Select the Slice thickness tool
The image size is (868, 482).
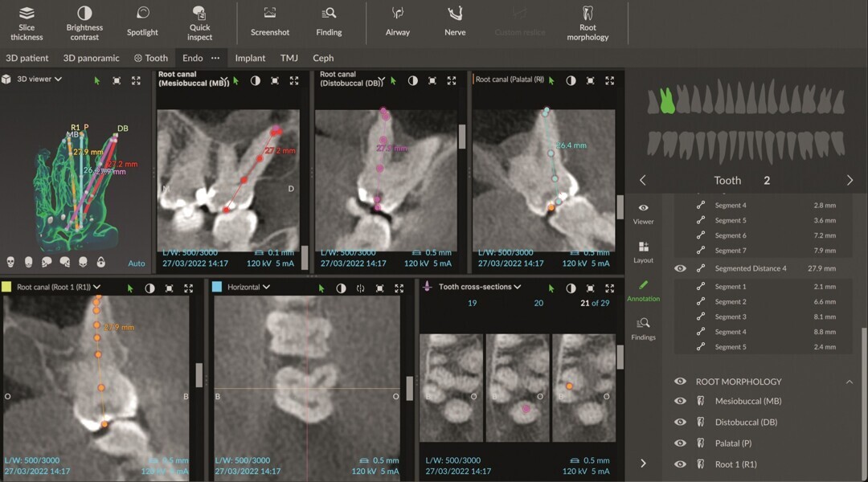27,22
